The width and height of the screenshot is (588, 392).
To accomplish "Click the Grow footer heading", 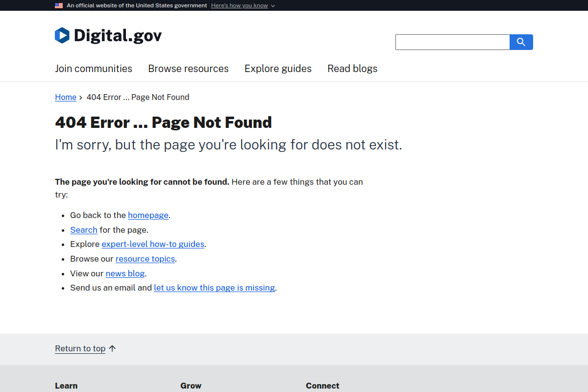I will [191, 386].
